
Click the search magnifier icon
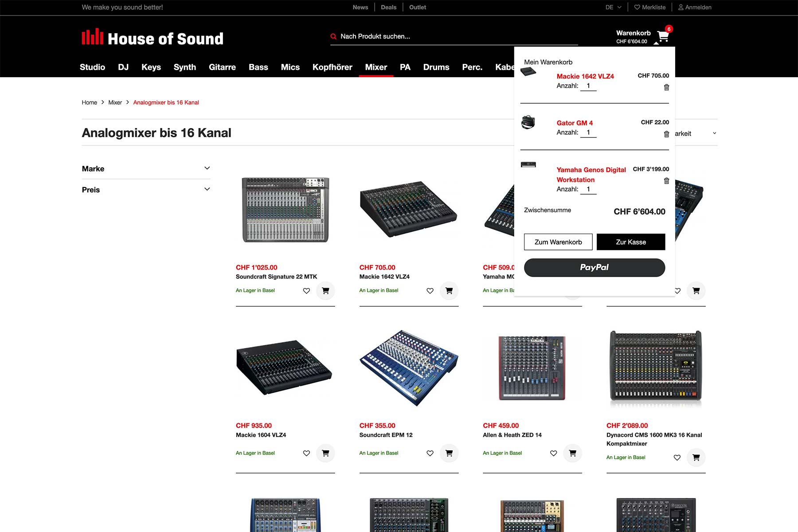pyautogui.click(x=333, y=37)
